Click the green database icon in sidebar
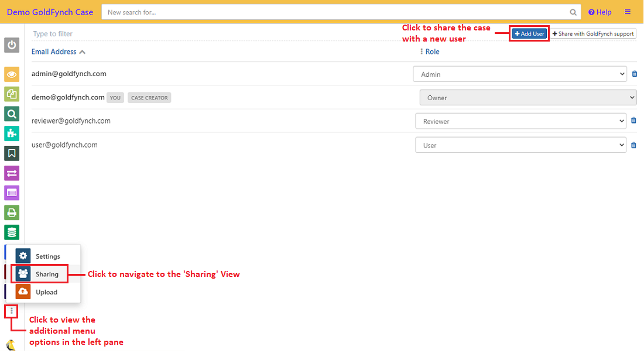This screenshot has width=644, height=353. click(x=12, y=232)
